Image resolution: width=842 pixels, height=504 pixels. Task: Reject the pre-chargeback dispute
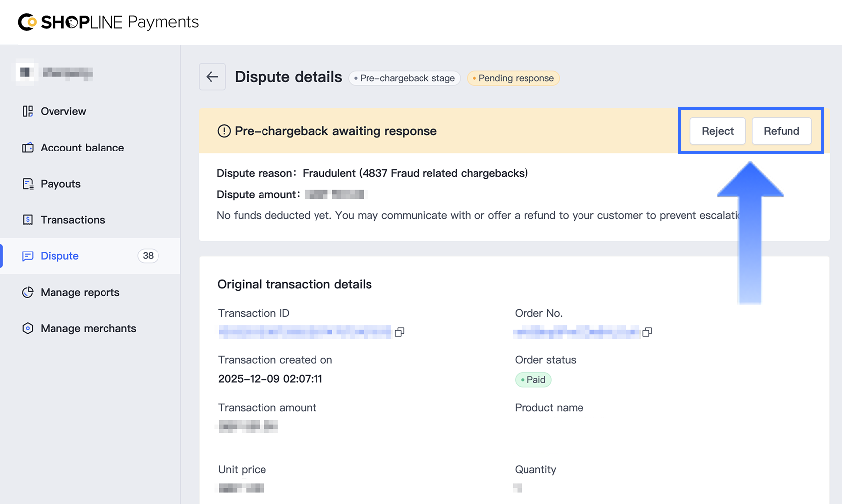pos(717,131)
